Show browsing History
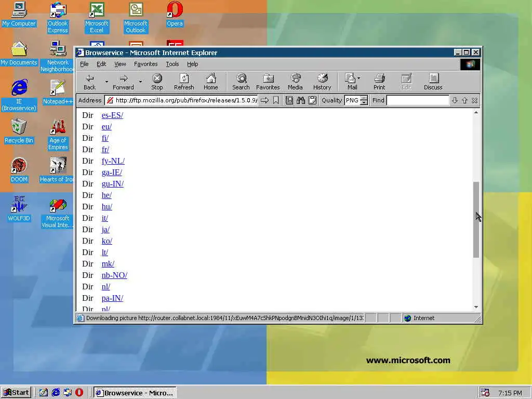Screen dimensions: 532x399 (322, 82)
